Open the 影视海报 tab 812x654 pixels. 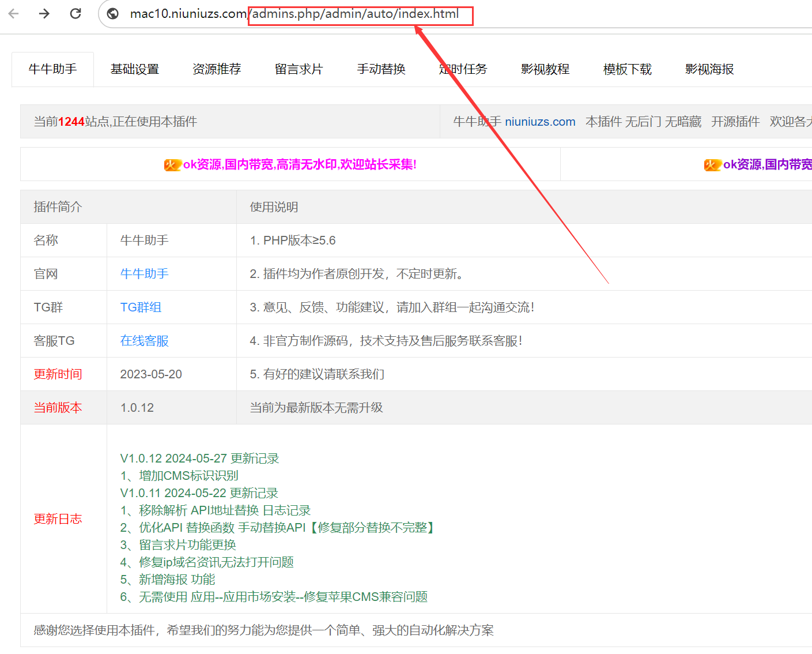pyautogui.click(x=709, y=69)
